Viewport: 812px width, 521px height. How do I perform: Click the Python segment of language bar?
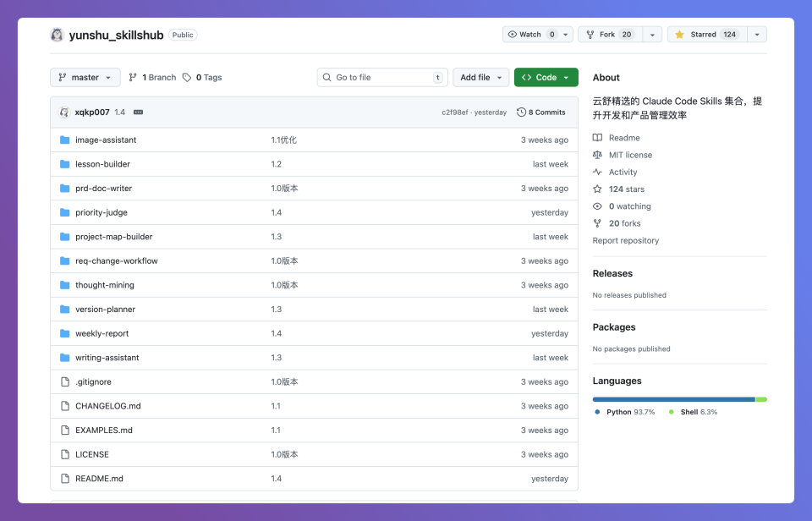(674, 399)
